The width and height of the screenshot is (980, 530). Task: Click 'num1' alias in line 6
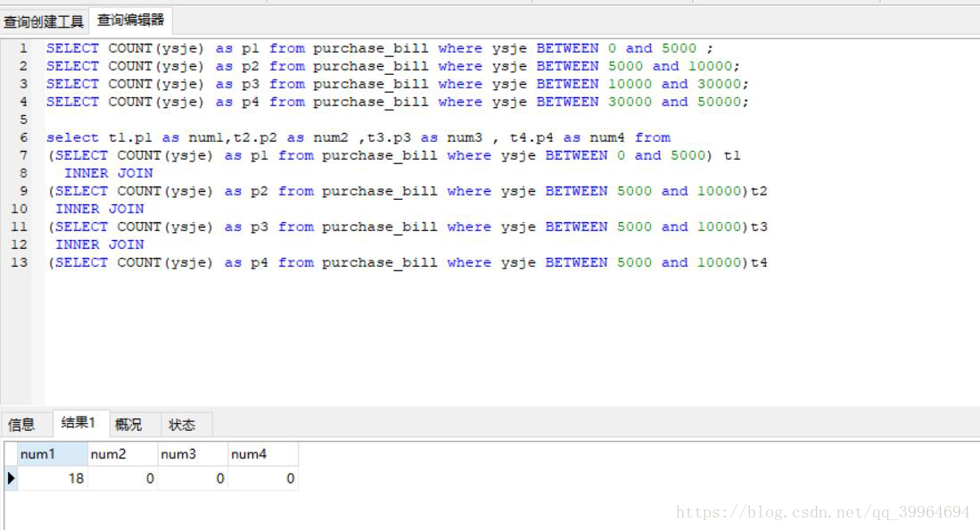point(206,137)
